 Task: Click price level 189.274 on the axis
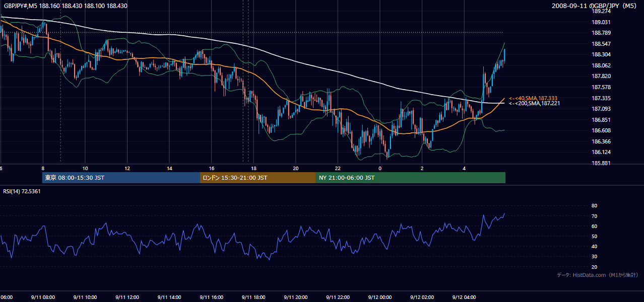tap(601, 11)
